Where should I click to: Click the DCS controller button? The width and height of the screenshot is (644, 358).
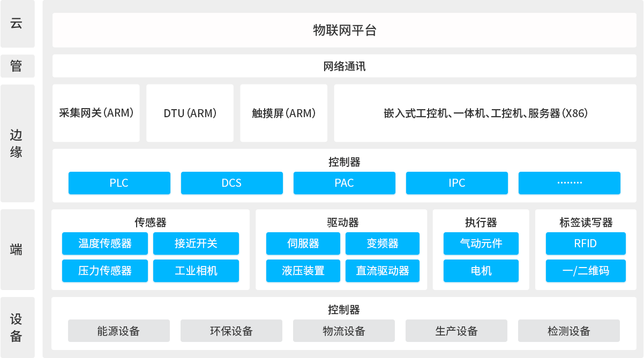tap(231, 183)
